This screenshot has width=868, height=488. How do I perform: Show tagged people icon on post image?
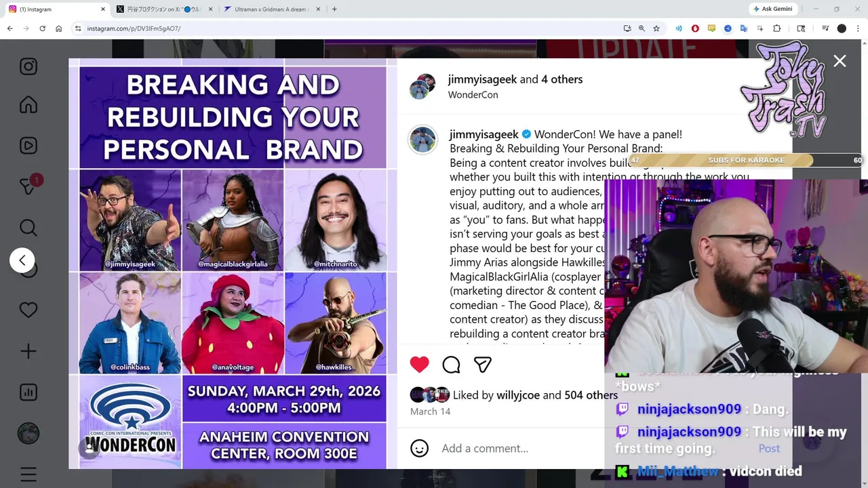point(89,447)
